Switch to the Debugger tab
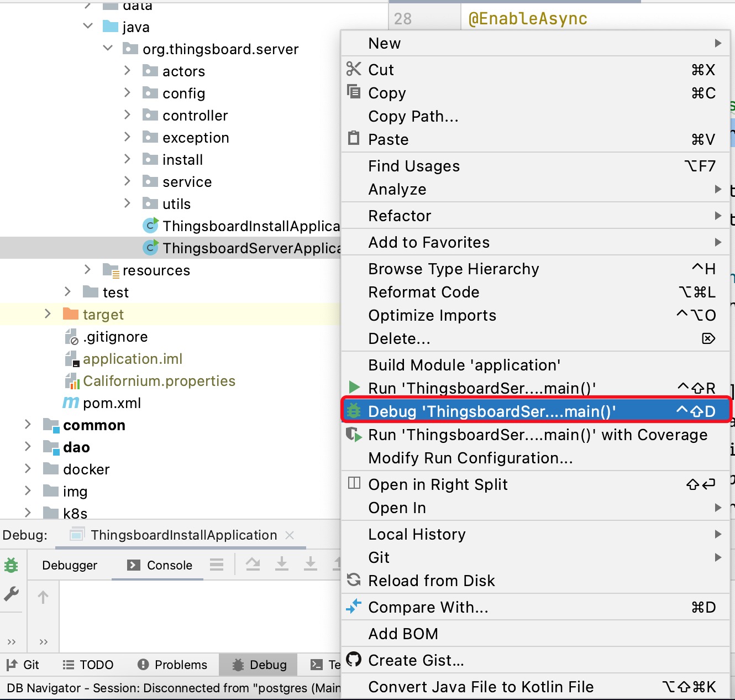The height and width of the screenshot is (700, 735). point(70,565)
